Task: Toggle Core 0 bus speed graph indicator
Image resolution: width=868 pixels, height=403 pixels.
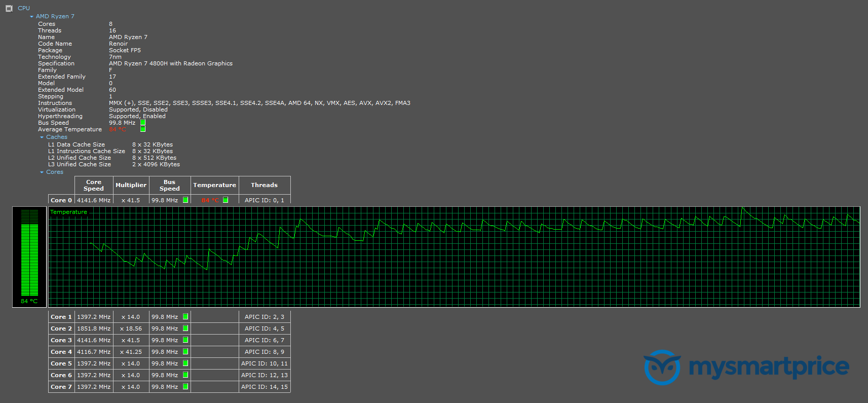Action: tap(185, 200)
